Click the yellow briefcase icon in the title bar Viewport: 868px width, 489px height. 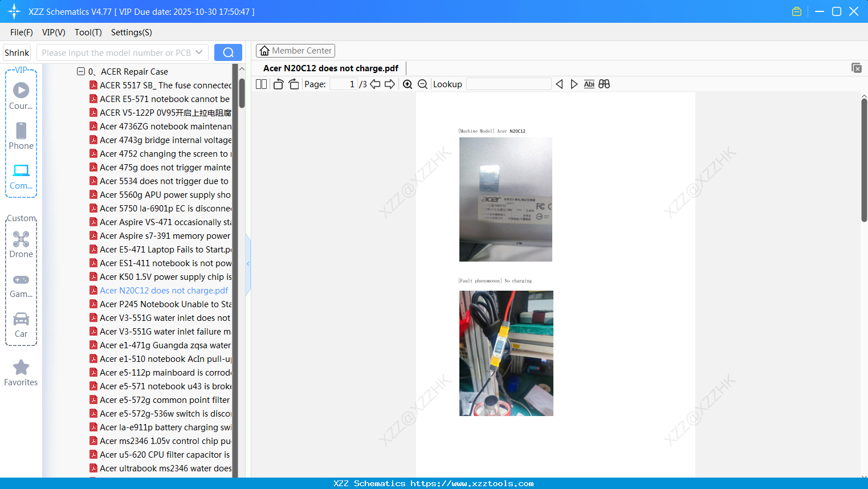point(797,11)
